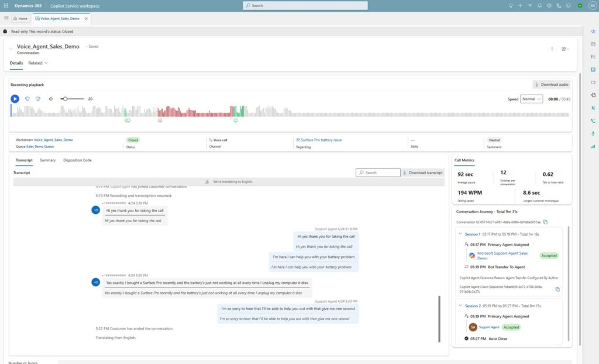Viewport: 599px width, 364px height.
Task: Collapse Session 1 in Conversation Journey
Action: (460, 234)
